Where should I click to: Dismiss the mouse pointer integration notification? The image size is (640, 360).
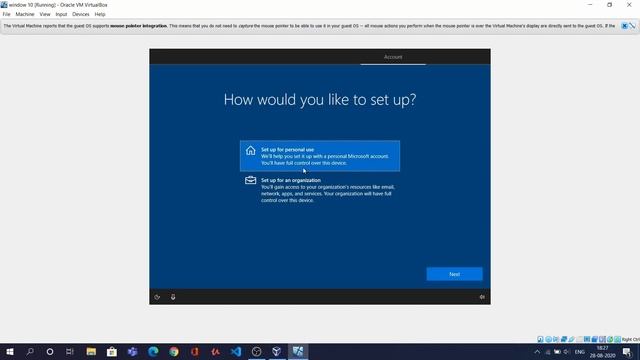[x=624, y=26]
